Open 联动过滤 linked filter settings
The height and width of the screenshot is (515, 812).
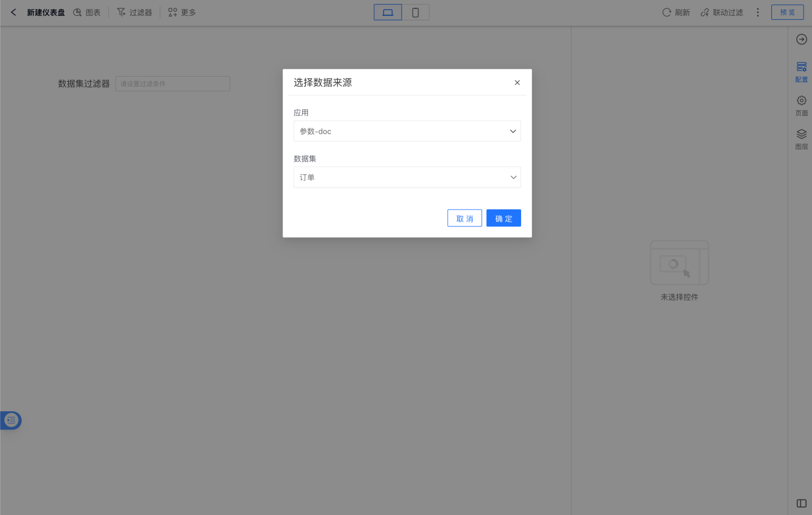(x=721, y=12)
